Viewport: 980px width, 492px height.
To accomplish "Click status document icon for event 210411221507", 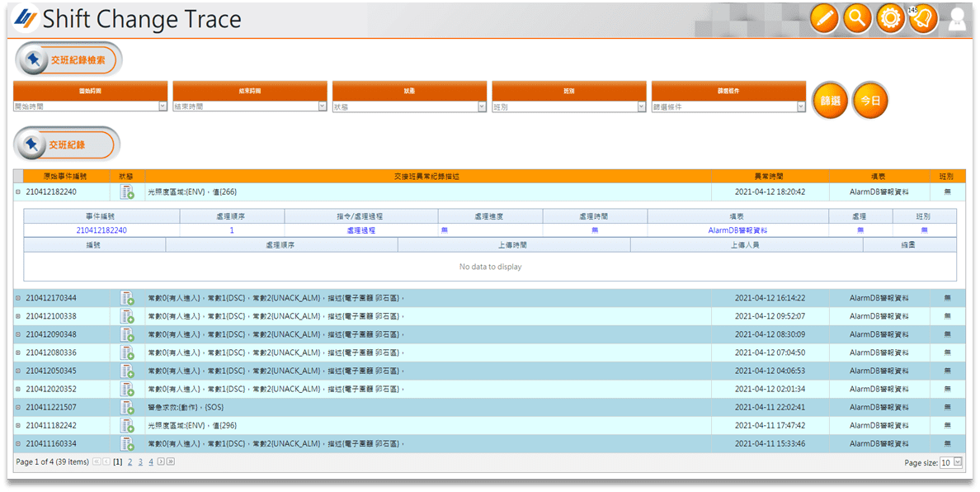I will point(127,407).
